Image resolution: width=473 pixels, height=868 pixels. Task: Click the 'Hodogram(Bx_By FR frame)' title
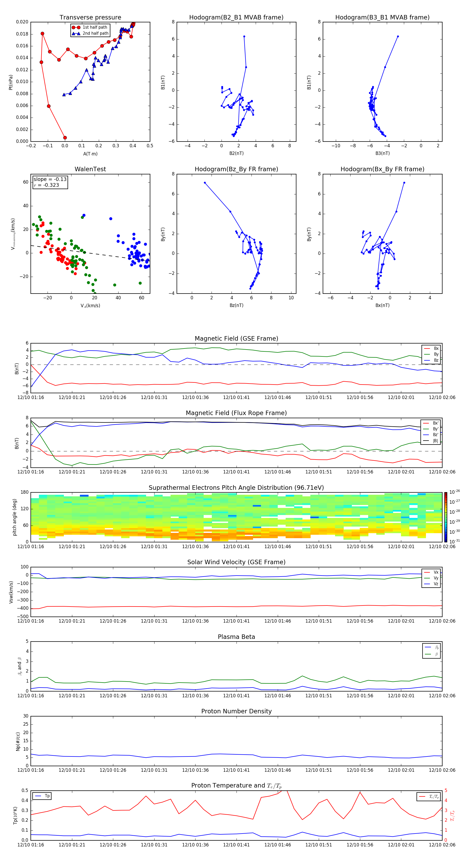382,169
